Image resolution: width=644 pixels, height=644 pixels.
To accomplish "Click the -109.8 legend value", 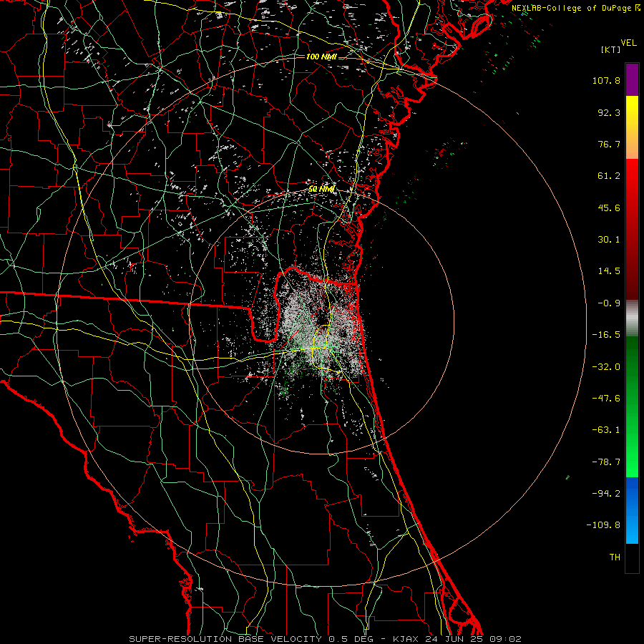I will coord(603,525).
